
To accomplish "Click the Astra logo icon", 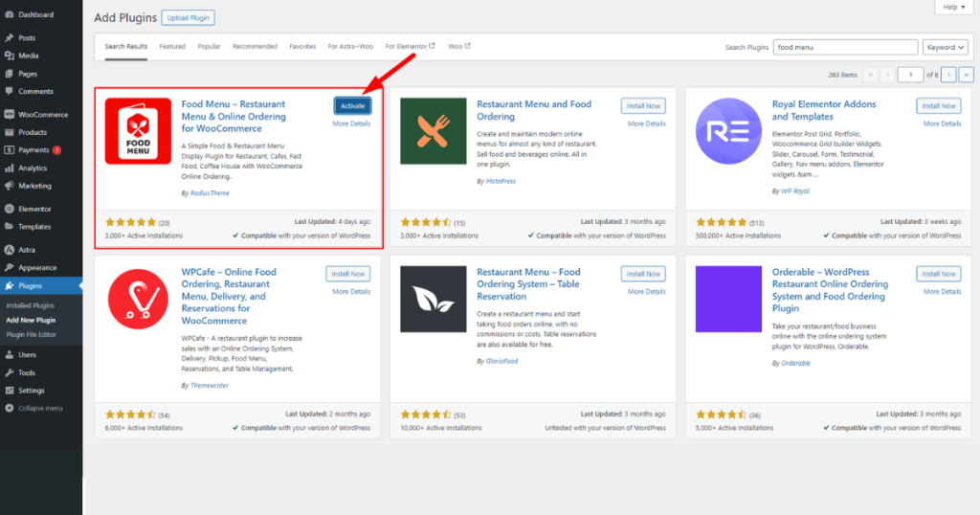I will click(9, 250).
